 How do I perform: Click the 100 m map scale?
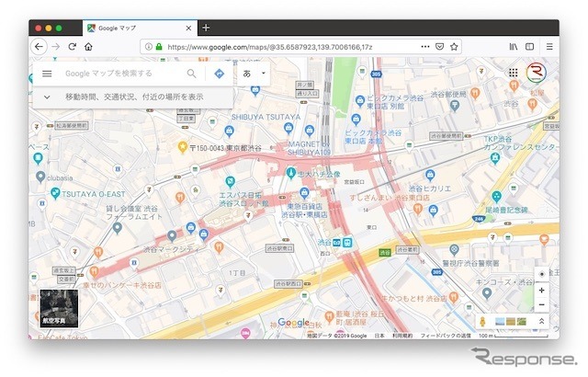point(513,336)
